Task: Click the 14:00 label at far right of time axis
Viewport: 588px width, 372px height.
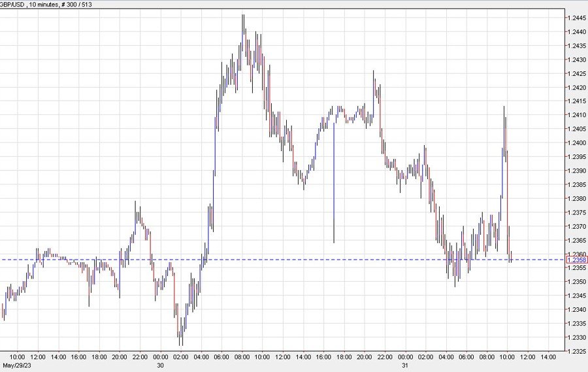Action: point(547,357)
